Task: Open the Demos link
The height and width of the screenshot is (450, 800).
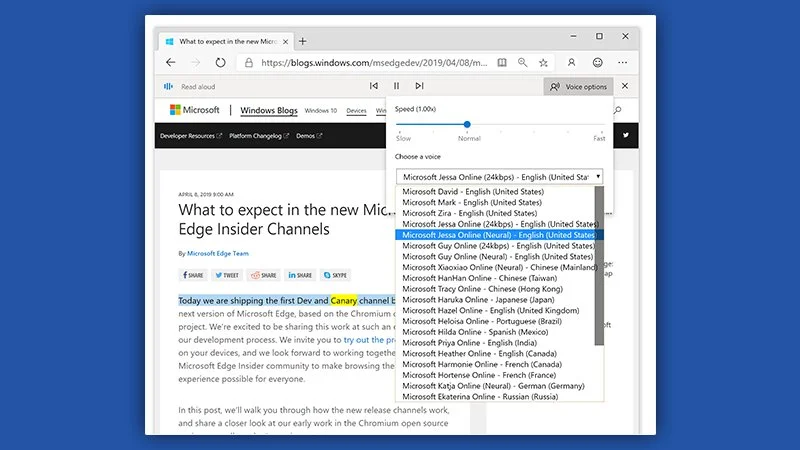Action: tap(309, 136)
